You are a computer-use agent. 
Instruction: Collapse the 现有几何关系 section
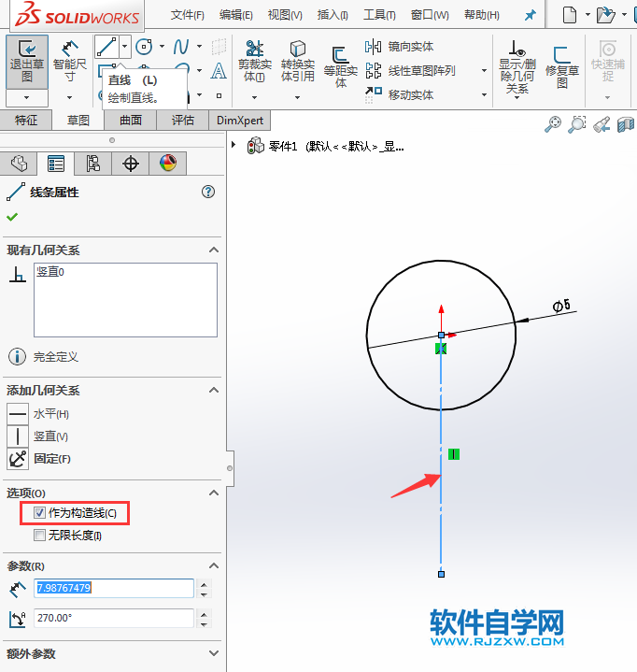tap(214, 250)
